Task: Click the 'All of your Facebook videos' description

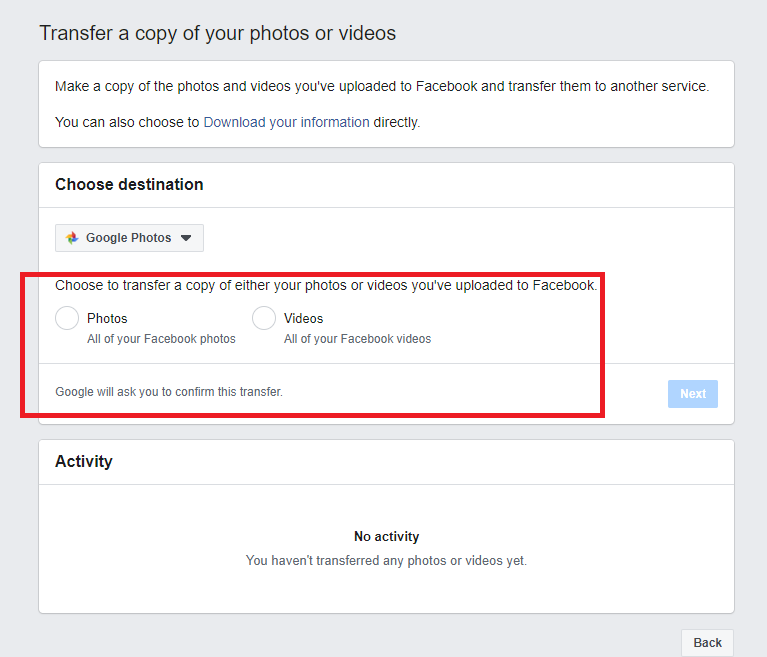Action: pyautogui.click(x=357, y=339)
